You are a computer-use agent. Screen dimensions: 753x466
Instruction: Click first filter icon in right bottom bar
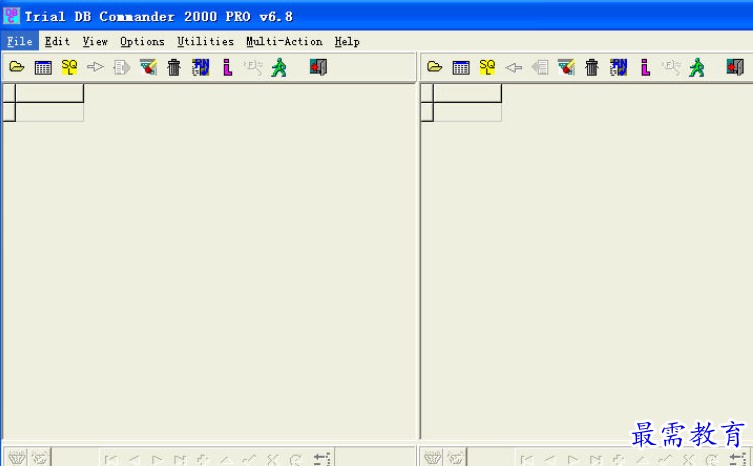click(433, 457)
